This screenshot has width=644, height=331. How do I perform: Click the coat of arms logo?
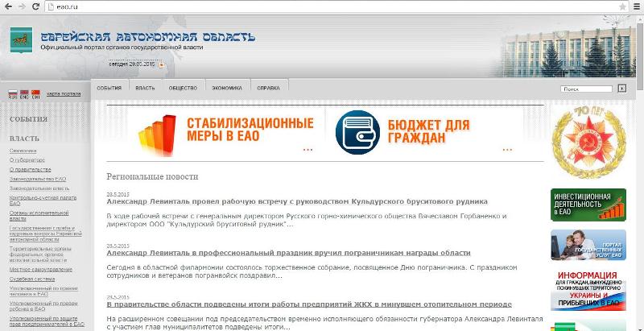tap(23, 39)
